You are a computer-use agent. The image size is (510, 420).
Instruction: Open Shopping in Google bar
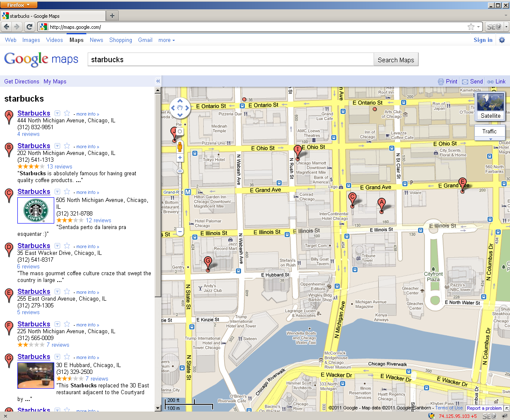pyautogui.click(x=121, y=40)
